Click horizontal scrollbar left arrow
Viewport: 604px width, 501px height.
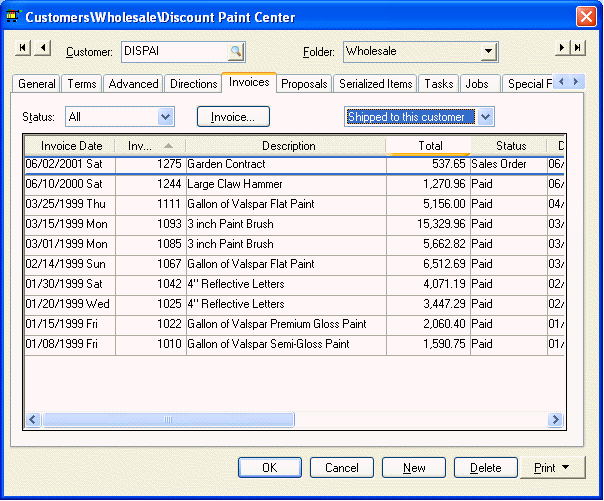pyautogui.click(x=33, y=419)
